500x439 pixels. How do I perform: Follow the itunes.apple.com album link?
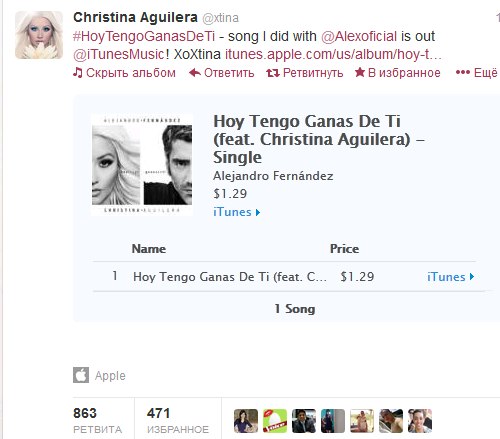333,54
